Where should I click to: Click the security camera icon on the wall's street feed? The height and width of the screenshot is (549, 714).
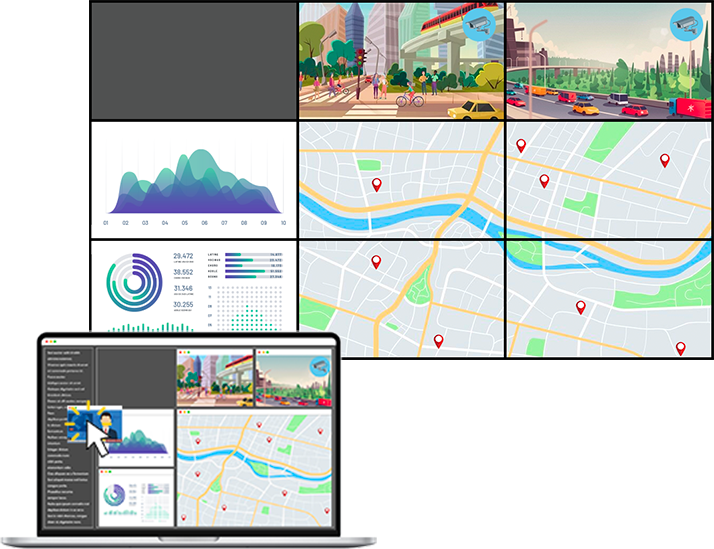point(476,26)
